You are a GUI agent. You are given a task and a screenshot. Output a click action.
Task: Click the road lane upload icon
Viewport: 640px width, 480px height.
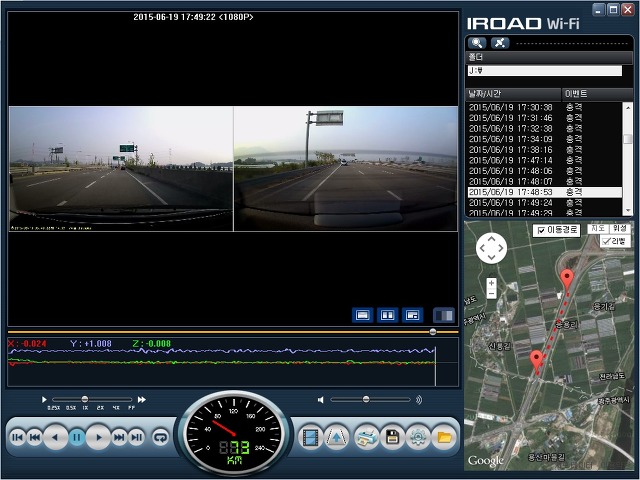[x=336, y=437]
